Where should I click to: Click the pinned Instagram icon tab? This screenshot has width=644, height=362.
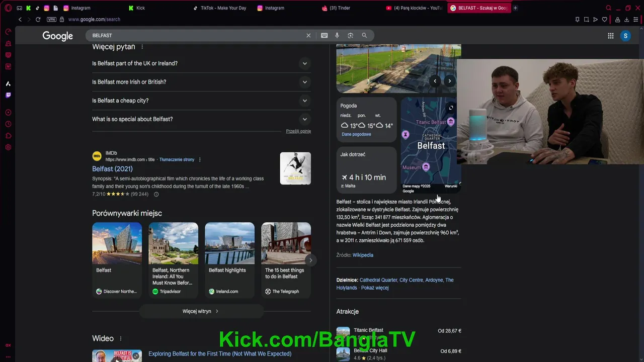coord(46,8)
